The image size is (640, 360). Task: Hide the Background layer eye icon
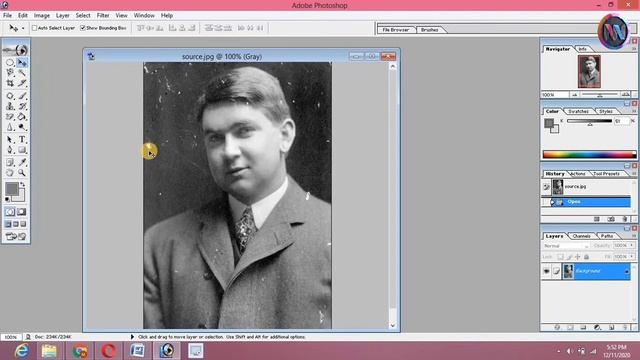pyautogui.click(x=546, y=271)
